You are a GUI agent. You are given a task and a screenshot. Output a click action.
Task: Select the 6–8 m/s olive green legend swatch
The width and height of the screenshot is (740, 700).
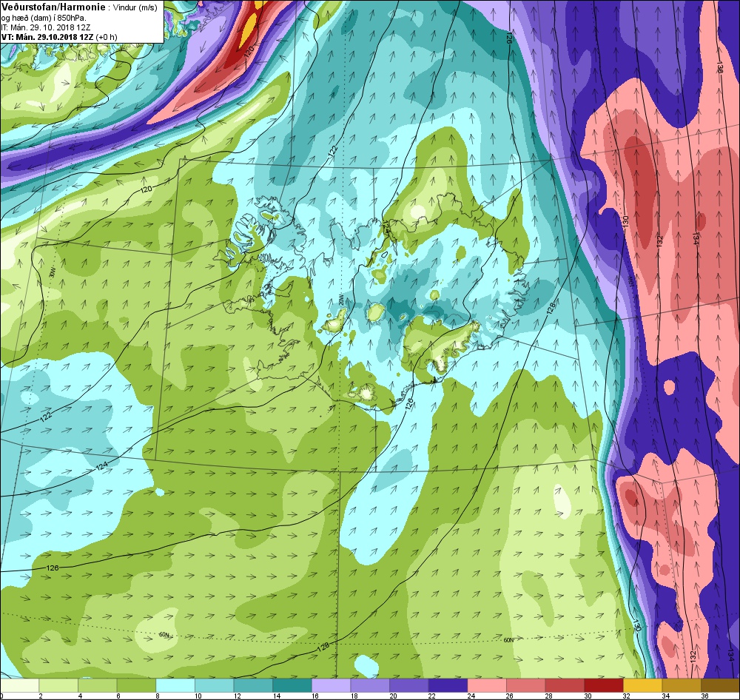[136, 685]
